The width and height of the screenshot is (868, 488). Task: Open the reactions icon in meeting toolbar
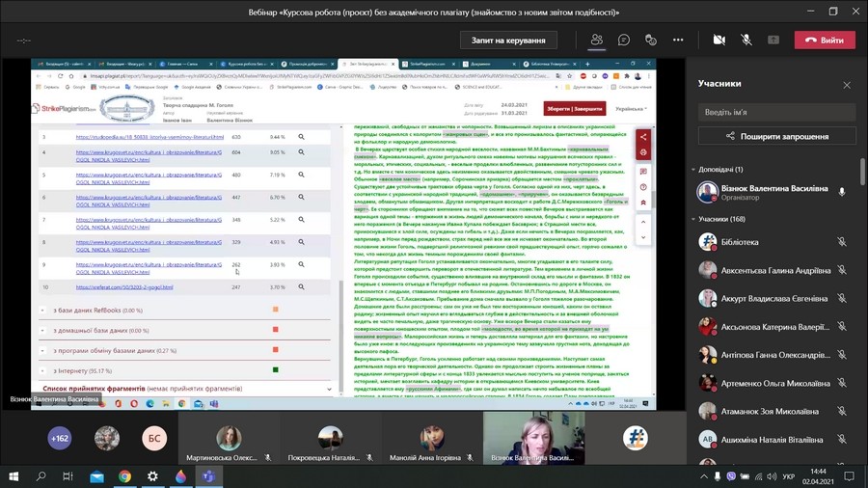[x=651, y=40]
